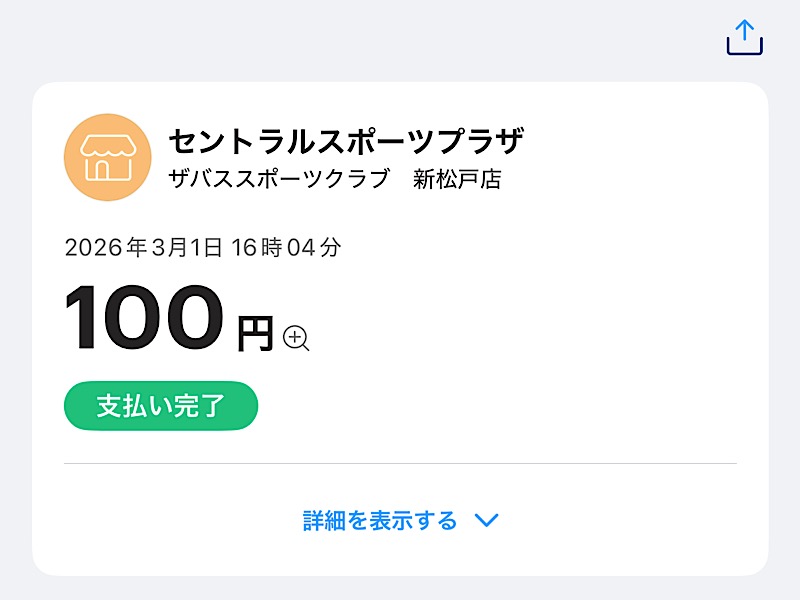Click the down chevron beside 詳細を表示する
The height and width of the screenshot is (600, 800).
[x=486, y=520]
